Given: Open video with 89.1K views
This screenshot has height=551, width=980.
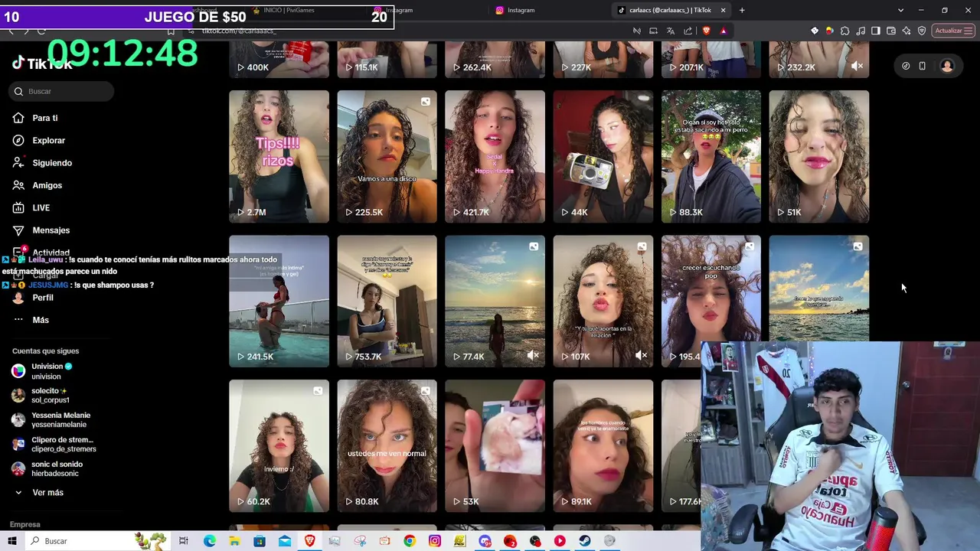Looking at the screenshot, I should coord(603,445).
